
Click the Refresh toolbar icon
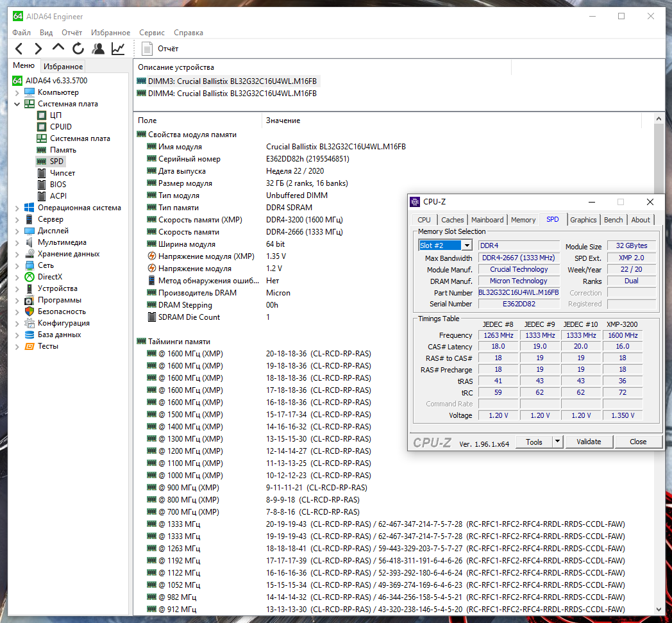point(78,48)
